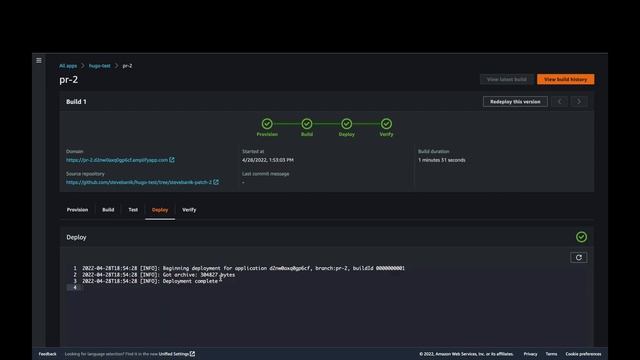Open the pr-2 amplifyapp domain link
The image size is (640, 360).
click(117, 160)
